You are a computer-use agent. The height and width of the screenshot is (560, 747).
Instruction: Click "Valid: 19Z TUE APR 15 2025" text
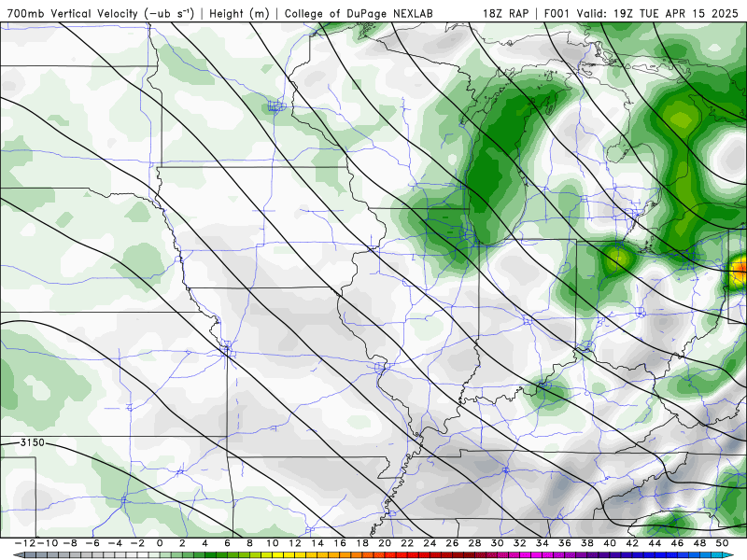[x=657, y=13]
